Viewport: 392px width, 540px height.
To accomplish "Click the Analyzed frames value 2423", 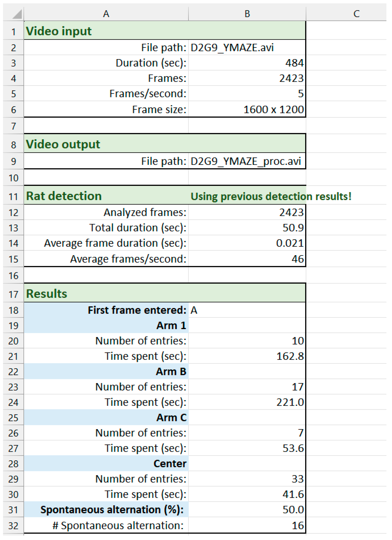I will click(x=247, y=212).
